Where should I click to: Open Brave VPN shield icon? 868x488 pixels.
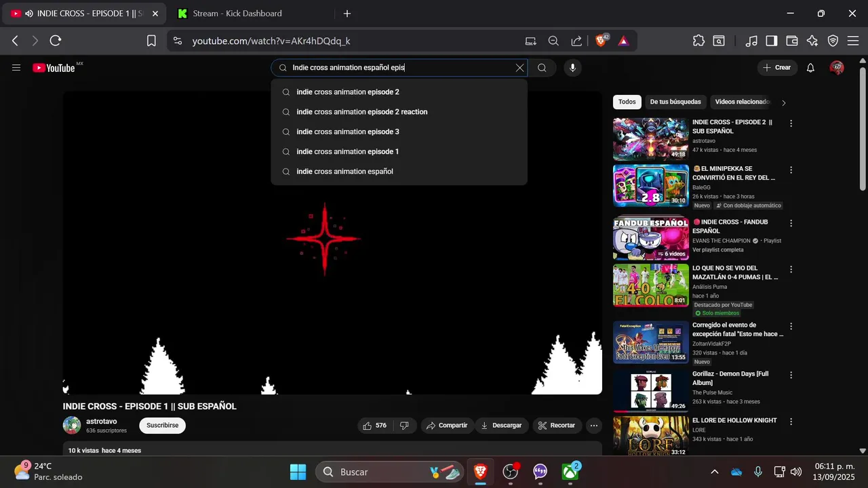pyautogui.click(x=833, y=41)
